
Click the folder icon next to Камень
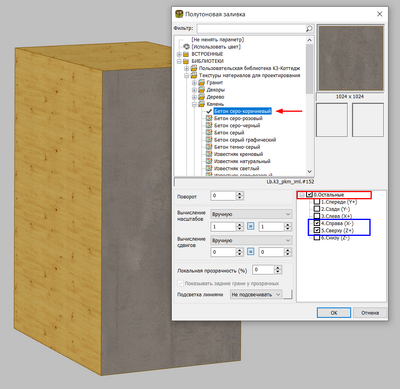[x=201, y=104]
